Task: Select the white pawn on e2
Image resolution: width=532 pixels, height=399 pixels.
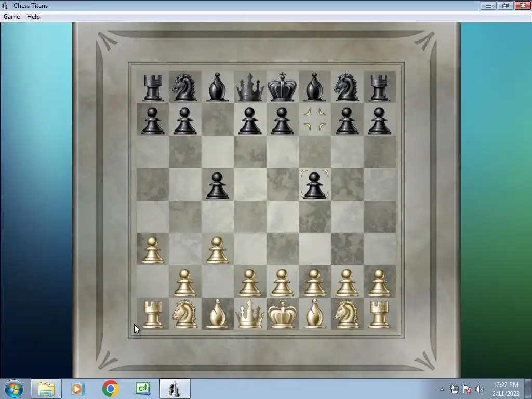Action: (282, 283)
